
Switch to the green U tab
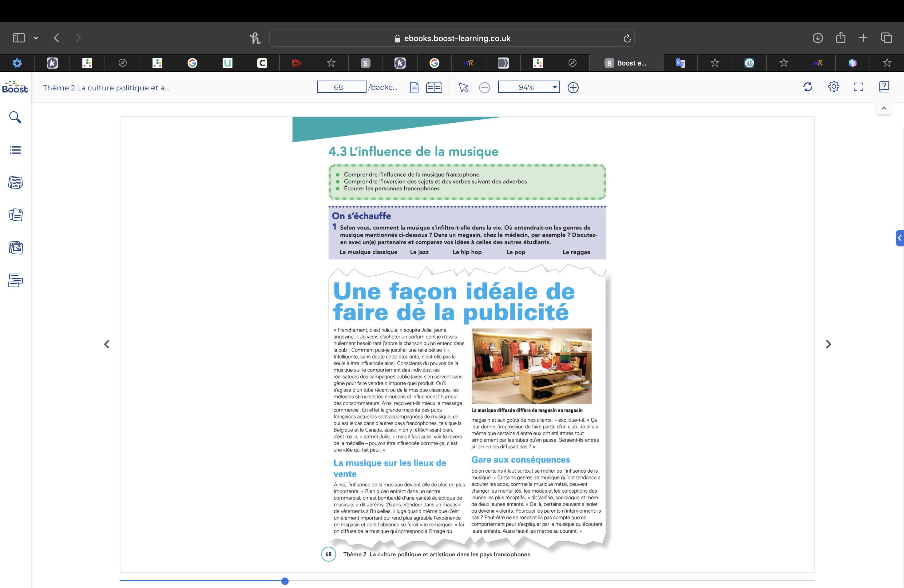tap(227, 63)
